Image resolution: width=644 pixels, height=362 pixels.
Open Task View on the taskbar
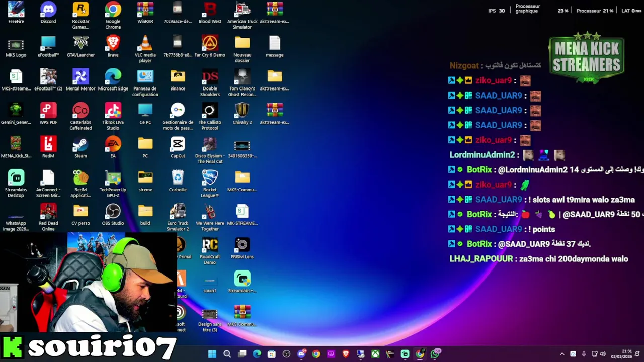(x=242, y=354)
